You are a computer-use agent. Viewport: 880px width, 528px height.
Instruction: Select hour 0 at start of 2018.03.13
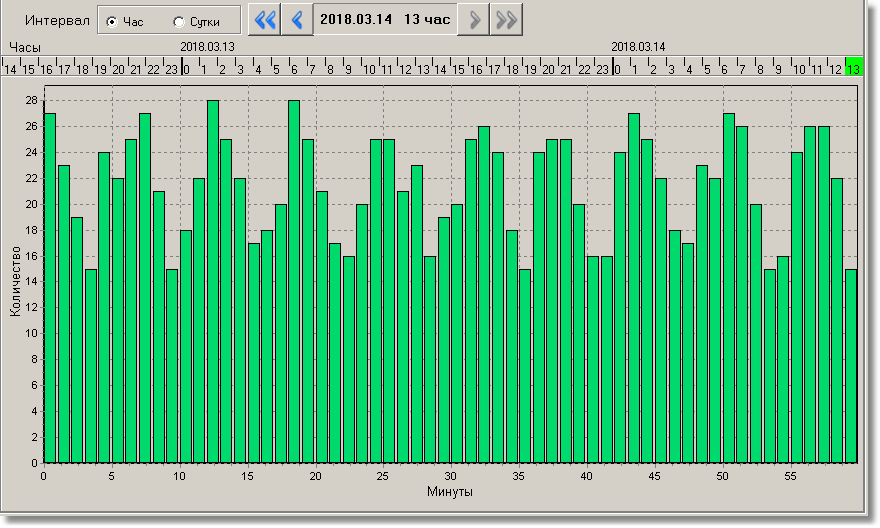(x=186, y=68)
